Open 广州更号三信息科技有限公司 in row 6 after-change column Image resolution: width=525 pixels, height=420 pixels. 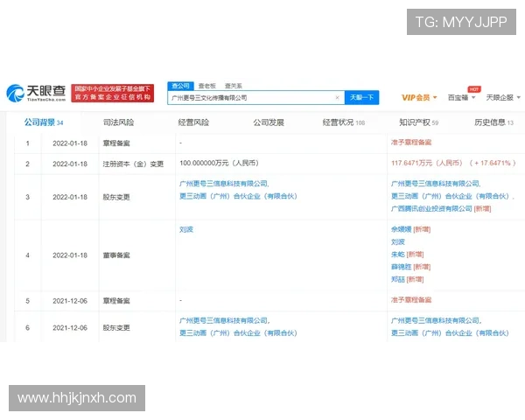pos(435,320)
